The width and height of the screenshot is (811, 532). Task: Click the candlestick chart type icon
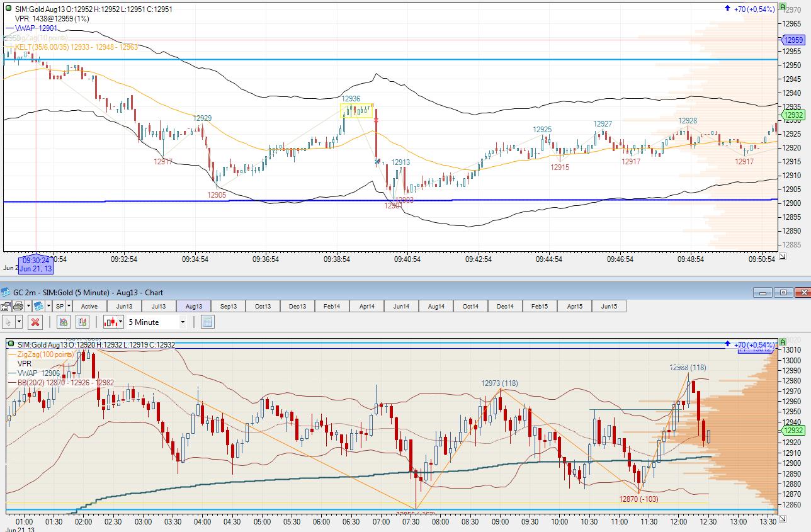[x=111, y=322]
